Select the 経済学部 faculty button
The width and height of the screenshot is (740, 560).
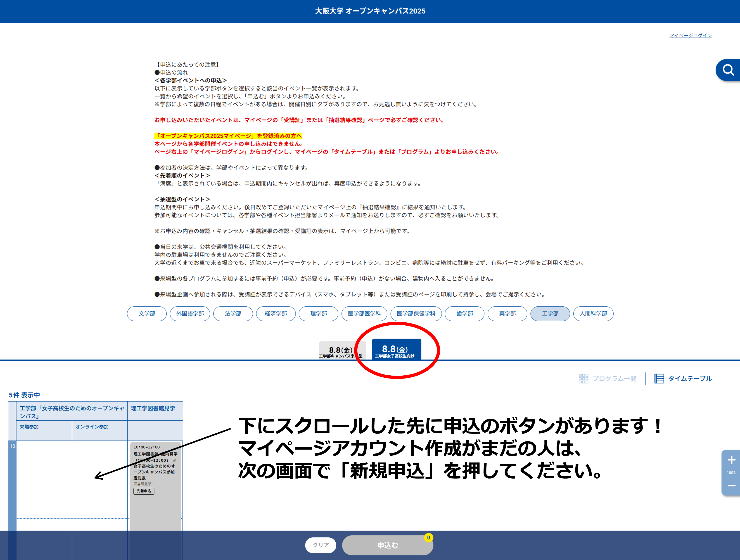click(276, 314)
